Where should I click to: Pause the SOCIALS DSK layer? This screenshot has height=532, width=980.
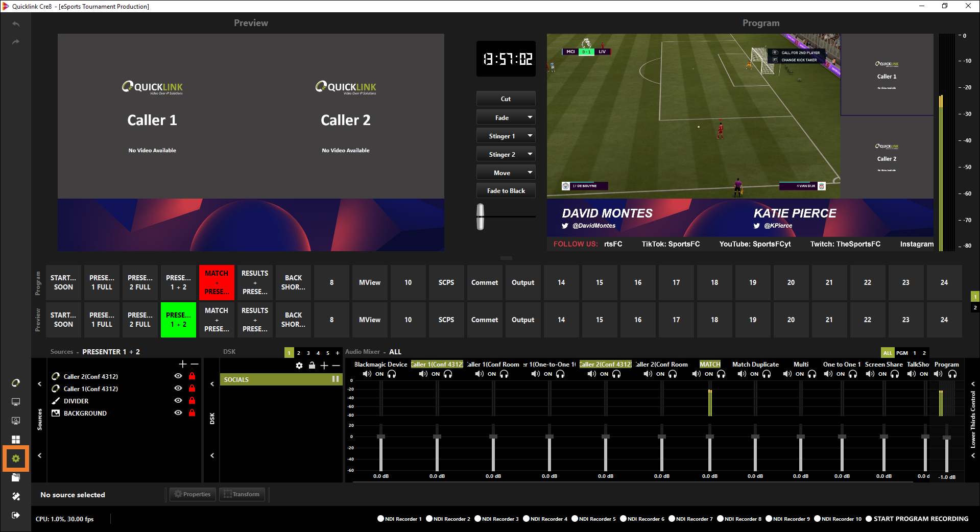pyautogui.click(x=336, y=379)
